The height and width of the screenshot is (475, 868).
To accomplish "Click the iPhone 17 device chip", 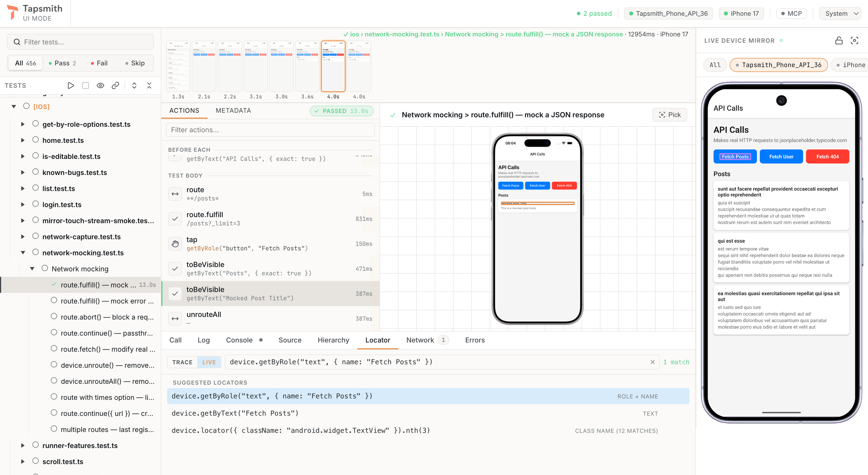I will (741, 13).
